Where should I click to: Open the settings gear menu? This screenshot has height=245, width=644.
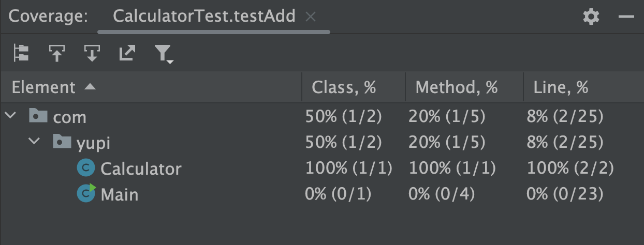[591, 17]
